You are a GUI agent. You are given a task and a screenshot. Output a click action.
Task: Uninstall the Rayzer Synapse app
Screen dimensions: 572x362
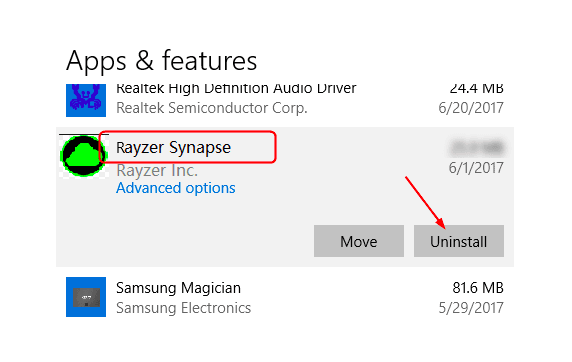click(x=459, y=241)
